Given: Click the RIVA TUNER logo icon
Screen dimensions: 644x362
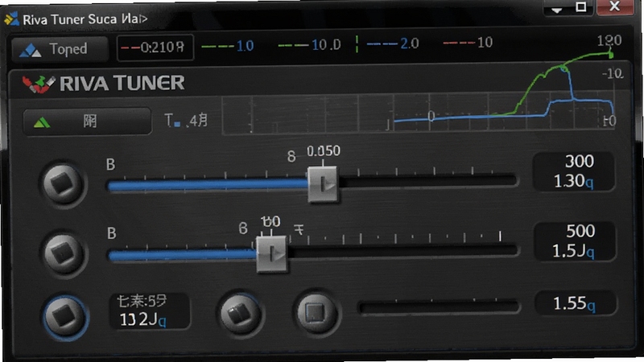Looking at the screenshot, I should [38, 84].
